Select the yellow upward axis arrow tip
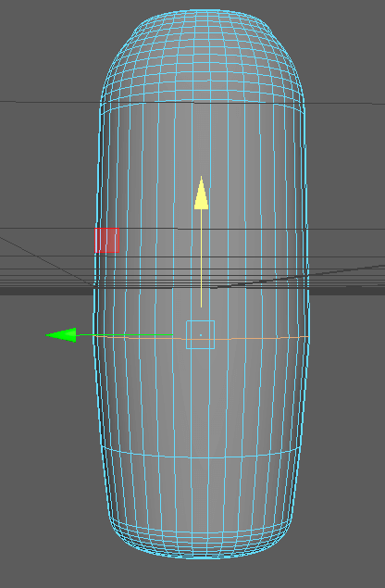The width and height of the screenshot is (385, 588). (202, 193)
